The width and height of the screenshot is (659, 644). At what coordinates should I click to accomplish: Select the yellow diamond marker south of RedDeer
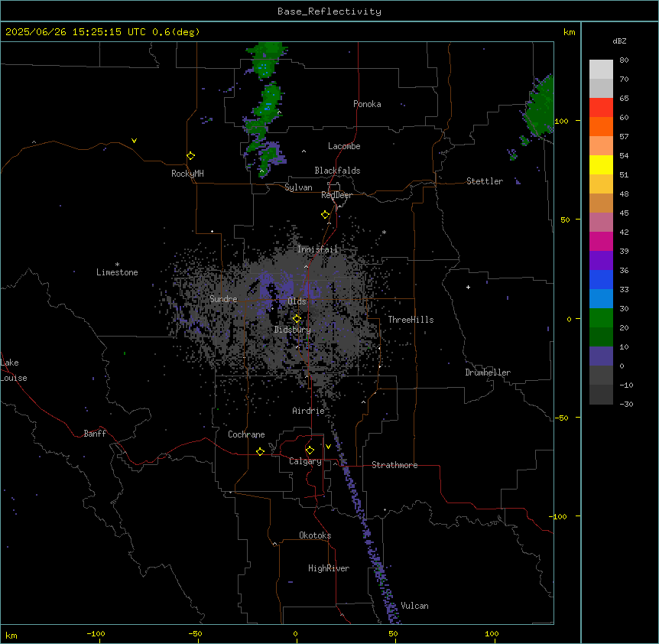325,215
